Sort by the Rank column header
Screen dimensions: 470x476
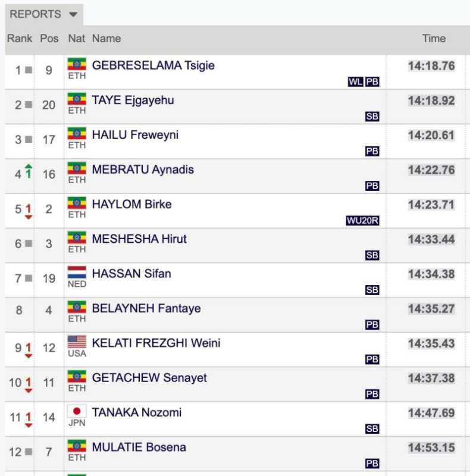[x=20, y=39]
